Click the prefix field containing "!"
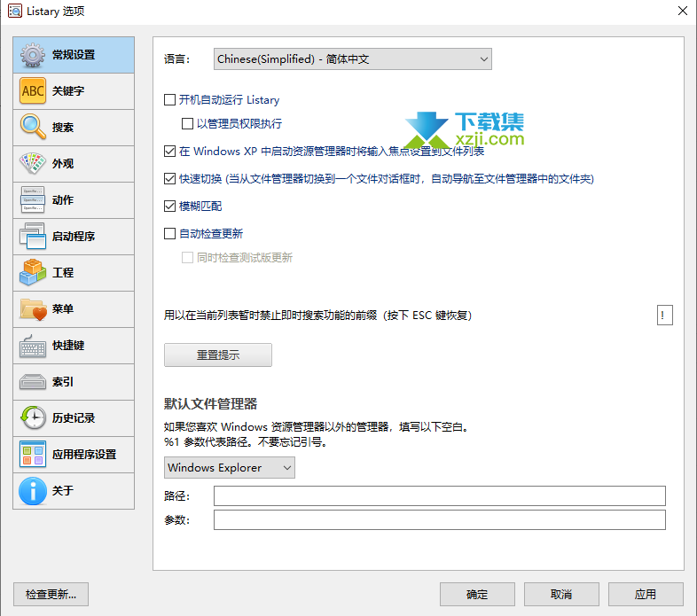 (664, 316)
